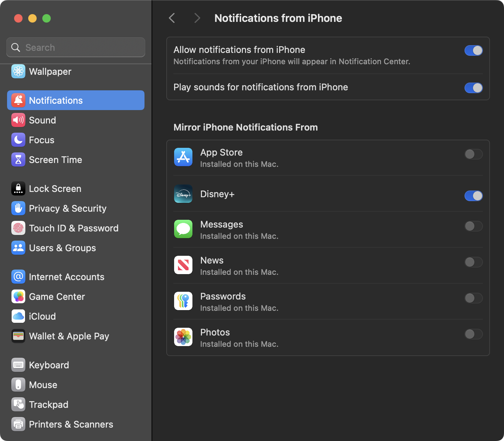Go forward using the right chevron

pos(197,18)
